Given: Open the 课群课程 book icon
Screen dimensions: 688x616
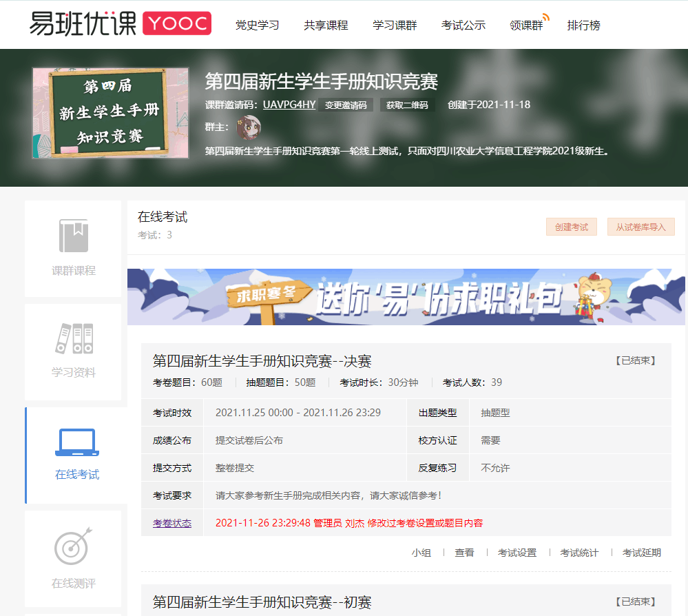Looking at the screenshot, I should [73, 236].
